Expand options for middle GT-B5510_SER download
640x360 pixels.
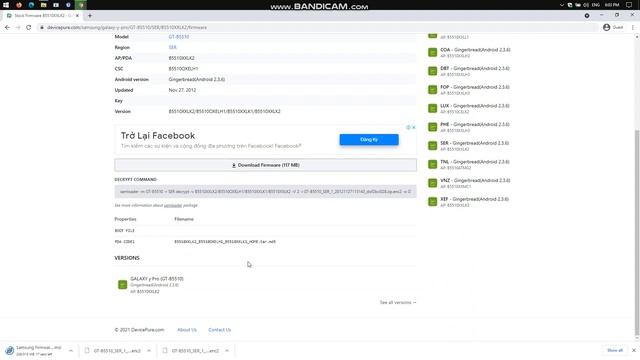[149, 351]
